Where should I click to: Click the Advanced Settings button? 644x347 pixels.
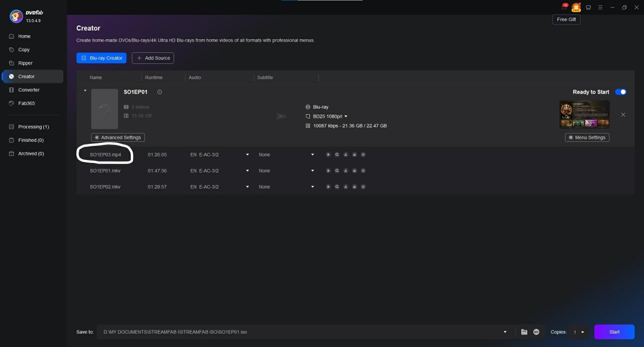pyautogui.click(x=118, y=137)
